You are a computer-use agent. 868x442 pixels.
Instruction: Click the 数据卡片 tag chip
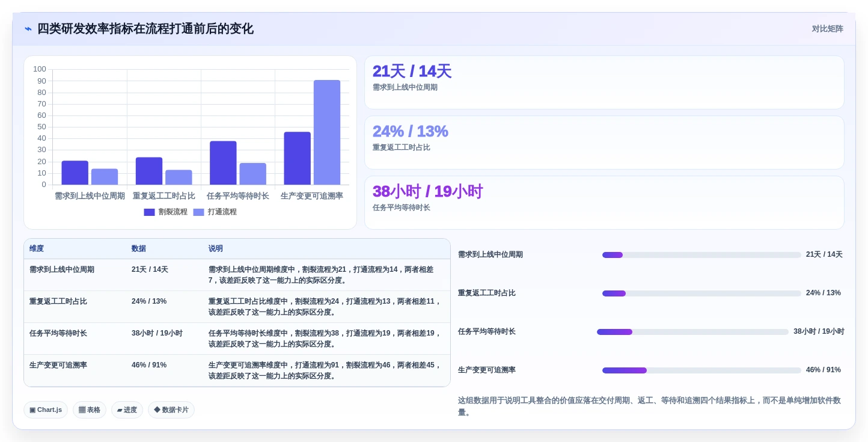pyautogui.click(x=171, y=410)
